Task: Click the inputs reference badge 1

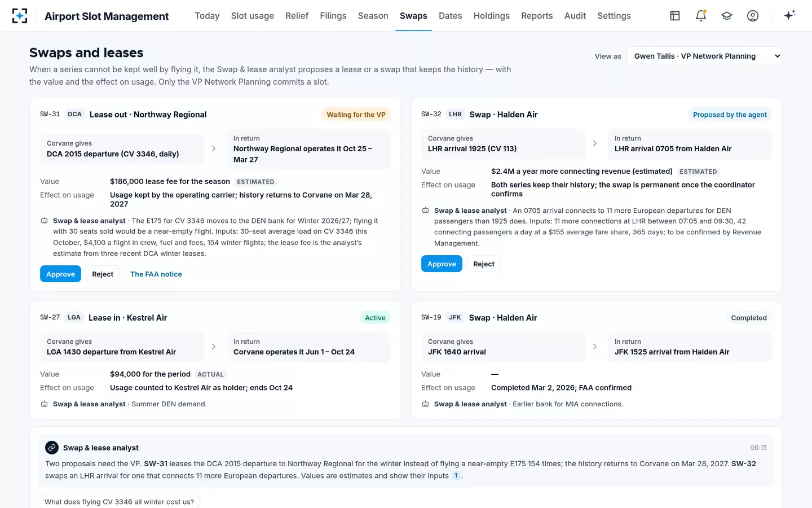Action: point(456,476)
